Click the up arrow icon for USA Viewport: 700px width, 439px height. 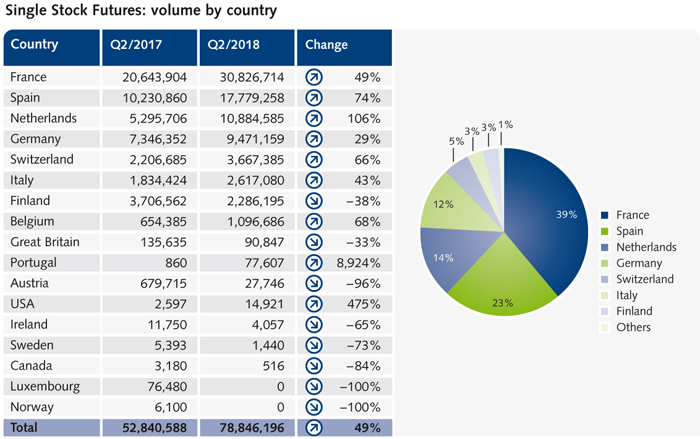pos(314,304)
